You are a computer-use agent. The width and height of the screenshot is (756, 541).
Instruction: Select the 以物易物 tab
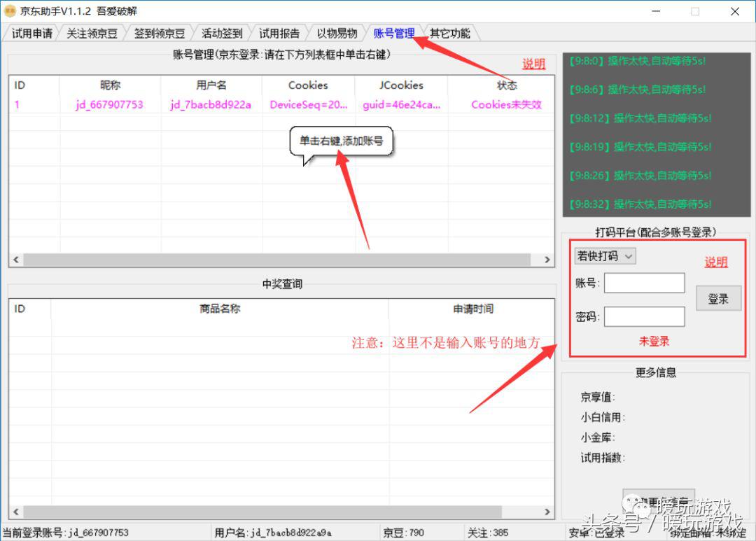[337, 32]
